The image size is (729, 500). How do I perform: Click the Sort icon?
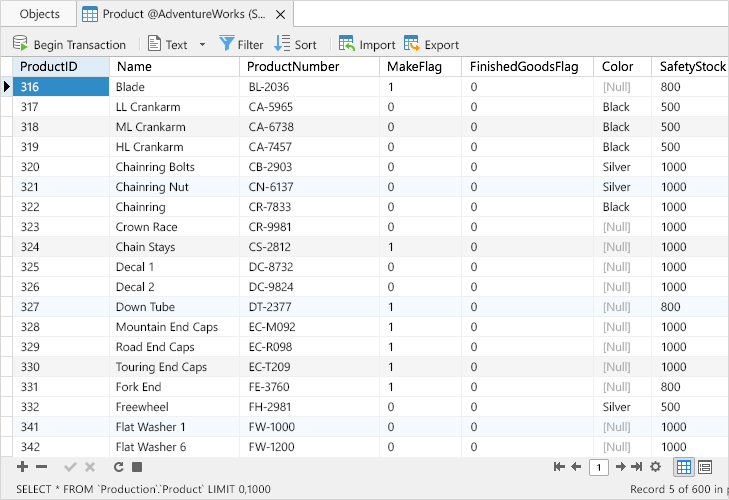pyautogui.click(x=282, y=44)
